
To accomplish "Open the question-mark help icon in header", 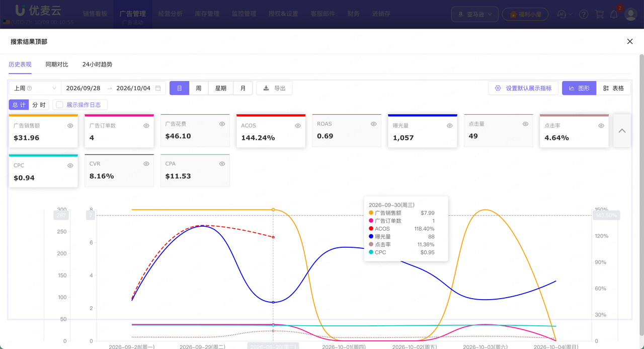I will click(x=584, y=15).
